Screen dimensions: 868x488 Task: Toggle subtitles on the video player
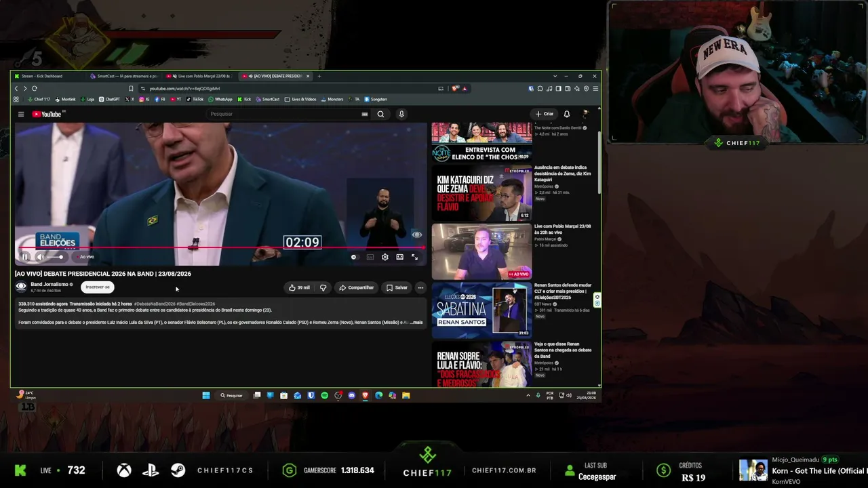point(370,257)
